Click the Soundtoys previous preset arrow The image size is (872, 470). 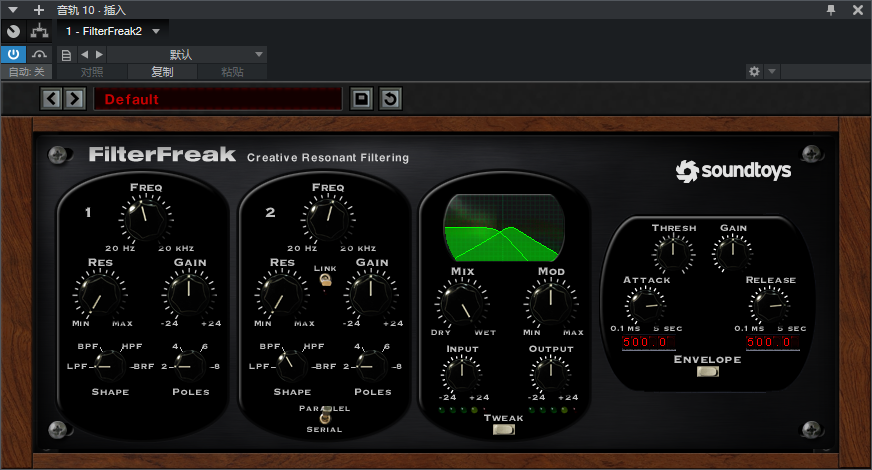(x=52, y=99)
